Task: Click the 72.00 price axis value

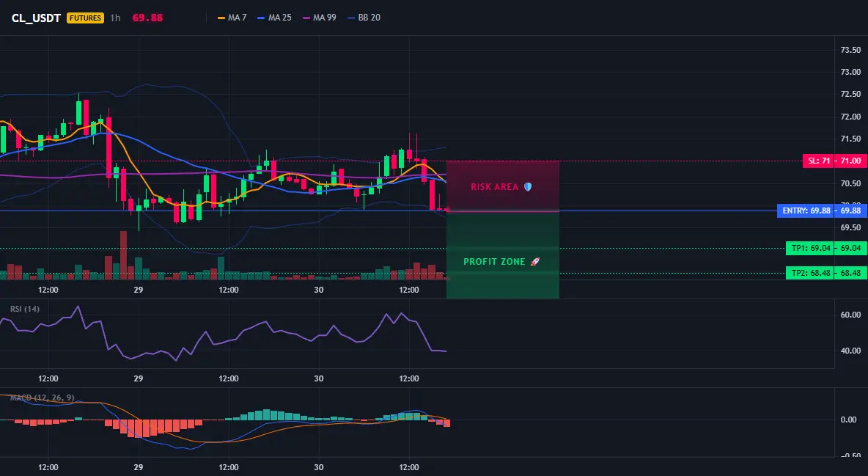Action: (x=851, y=117)
